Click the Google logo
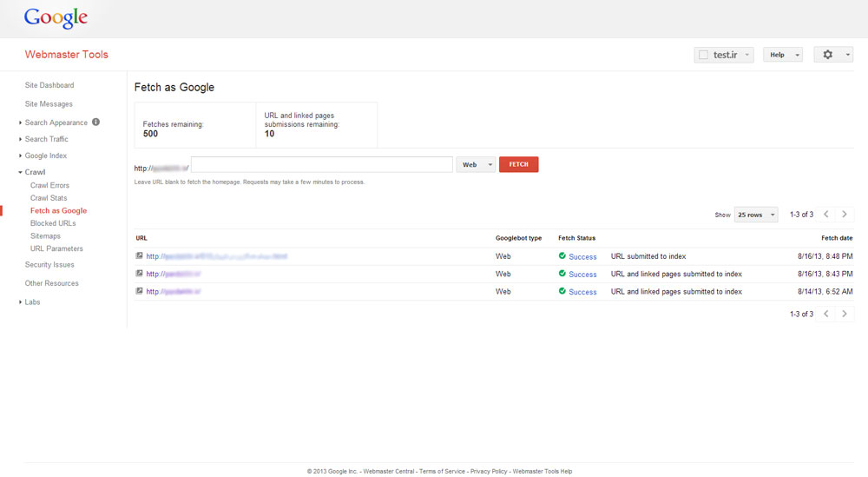 point(56,17)
